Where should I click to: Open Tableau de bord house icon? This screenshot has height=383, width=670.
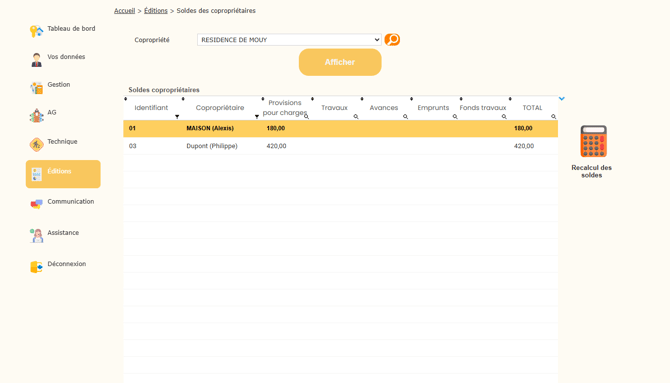36,31
